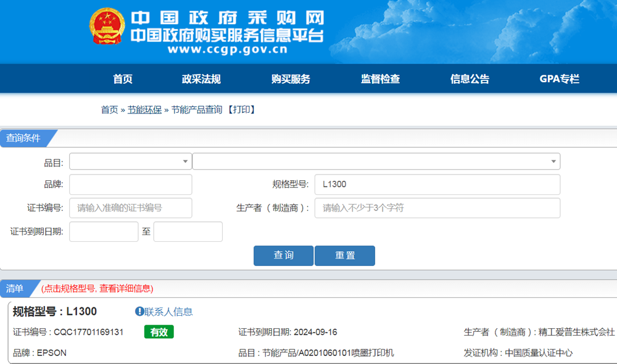
Task: Click the 证书编号 certificate number input
Action: pyautogui.click(x=130, y=208)
